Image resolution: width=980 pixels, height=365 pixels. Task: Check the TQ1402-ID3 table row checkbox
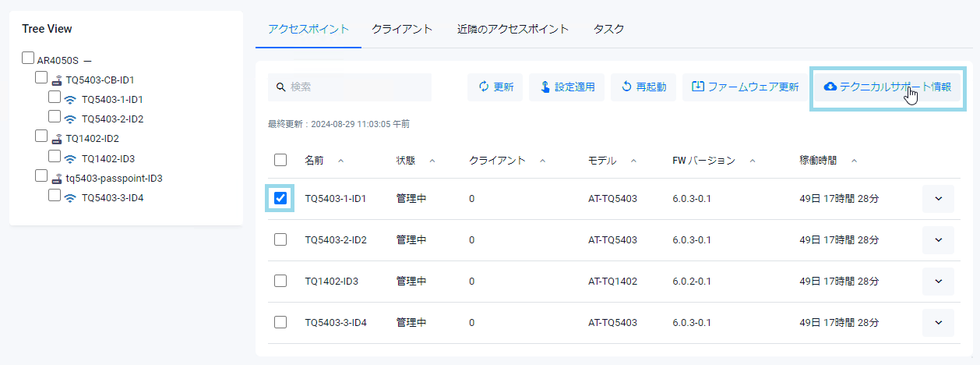[280, 281]
